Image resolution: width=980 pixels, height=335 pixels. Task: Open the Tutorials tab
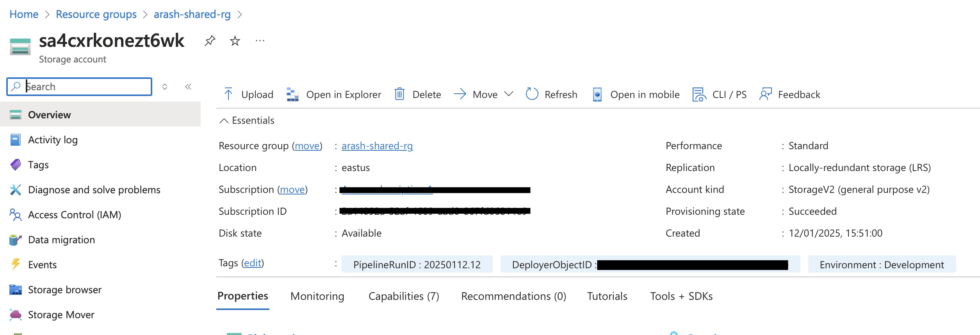[x=607, y=296]
